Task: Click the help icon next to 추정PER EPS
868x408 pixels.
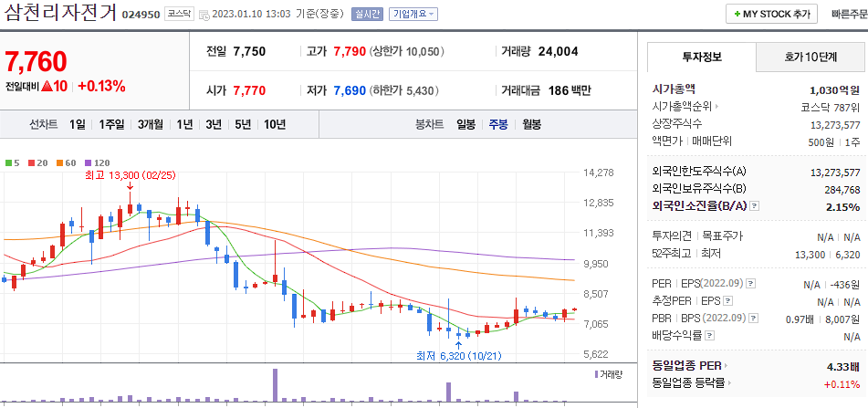Action: tap(728, 300)
